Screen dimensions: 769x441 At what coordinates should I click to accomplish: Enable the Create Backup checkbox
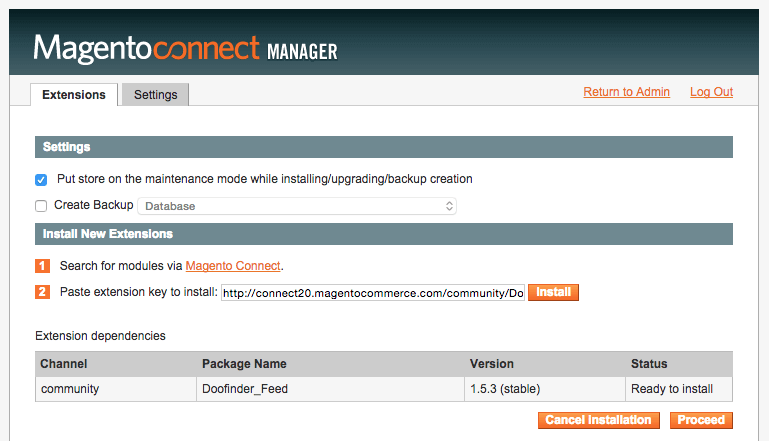41,206
